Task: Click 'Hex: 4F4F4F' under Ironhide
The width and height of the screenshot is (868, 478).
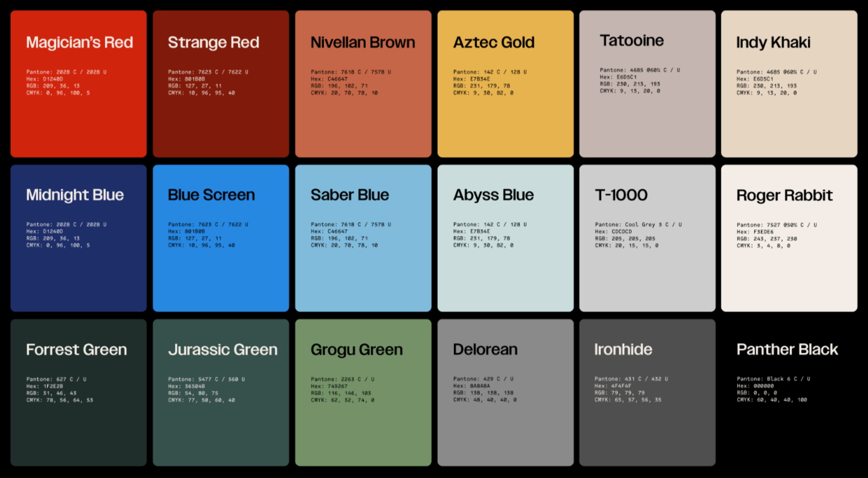Action: pyautogui.click(x=614, y=386)
